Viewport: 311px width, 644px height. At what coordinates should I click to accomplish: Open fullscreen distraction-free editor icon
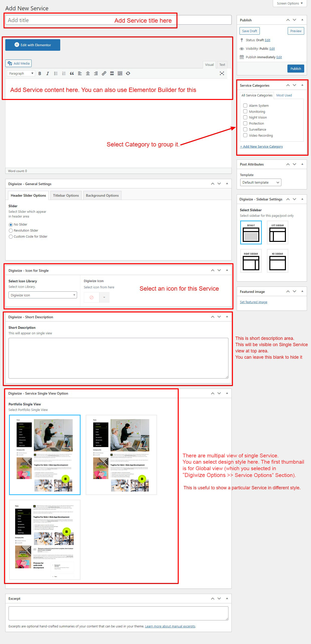tap(222, 73)
